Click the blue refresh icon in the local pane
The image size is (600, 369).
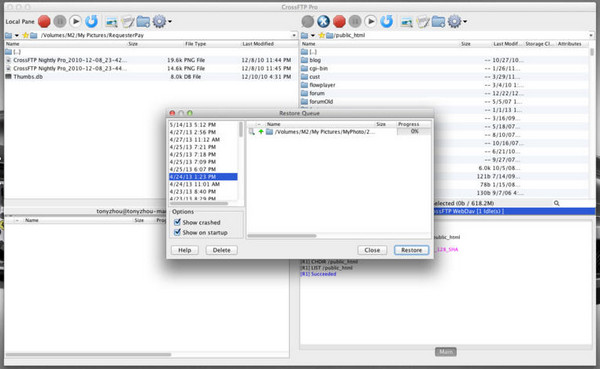[x=91, y=21]
